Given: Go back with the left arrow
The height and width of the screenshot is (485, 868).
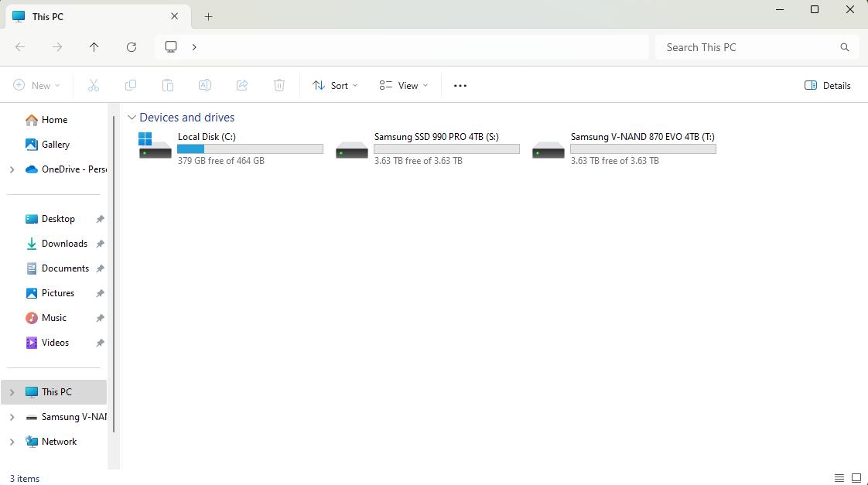Looking at the screenshot, I should [x=20, y=47].
